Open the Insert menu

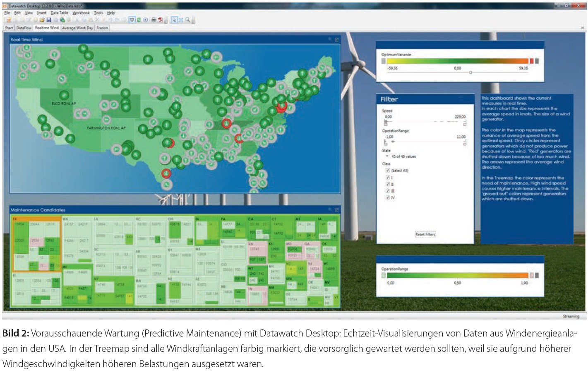[41, 13]
